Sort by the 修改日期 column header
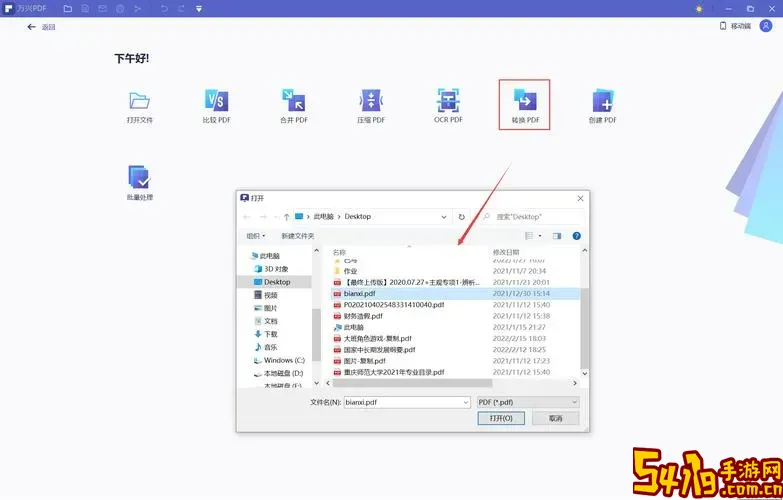 click(x=506, y=252)
